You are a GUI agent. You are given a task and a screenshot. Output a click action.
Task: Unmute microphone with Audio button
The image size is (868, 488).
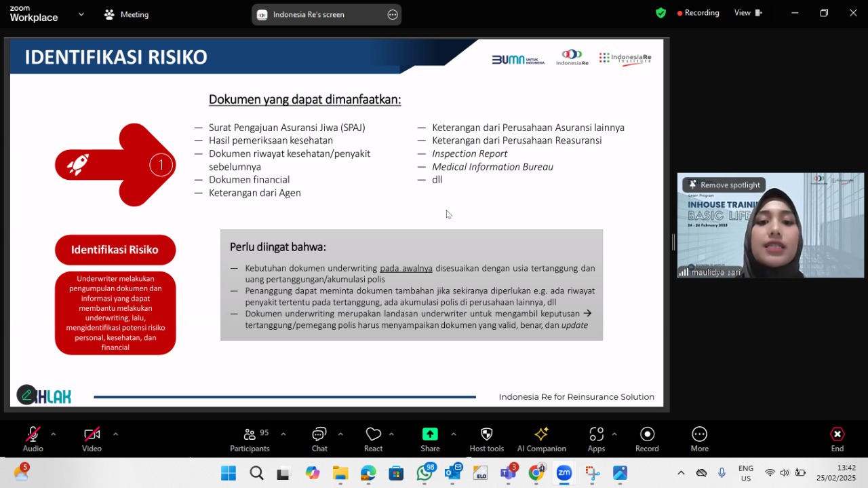point(33,439)
